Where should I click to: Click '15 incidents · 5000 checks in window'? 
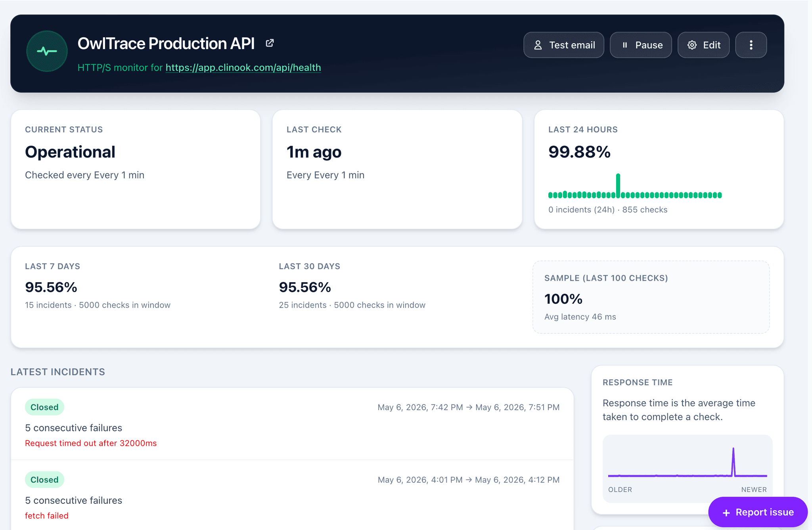(98, 305)
